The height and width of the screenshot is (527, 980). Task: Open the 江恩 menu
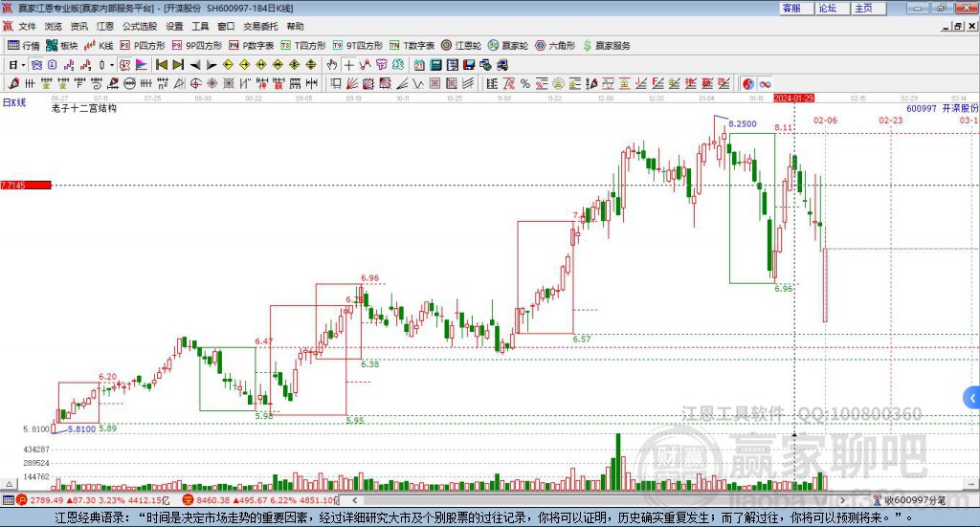pyautogui.click(x=105, y=26)
